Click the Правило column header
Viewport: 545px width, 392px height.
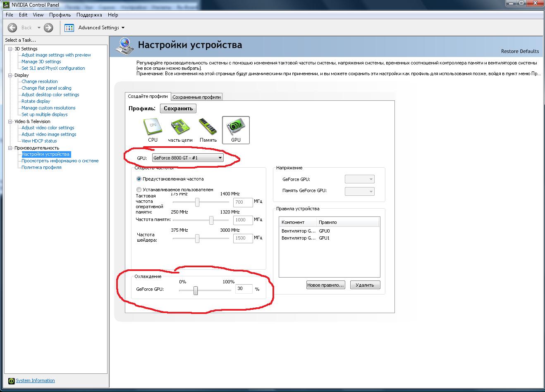click(348, 222)
